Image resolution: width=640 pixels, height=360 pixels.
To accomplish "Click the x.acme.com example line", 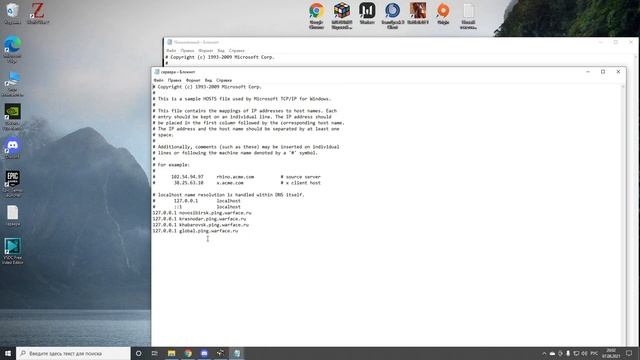I will point(237,183).
